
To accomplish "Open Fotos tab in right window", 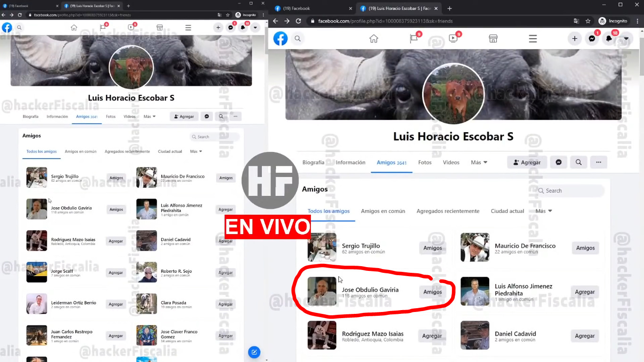I will (x=425, y=162).
